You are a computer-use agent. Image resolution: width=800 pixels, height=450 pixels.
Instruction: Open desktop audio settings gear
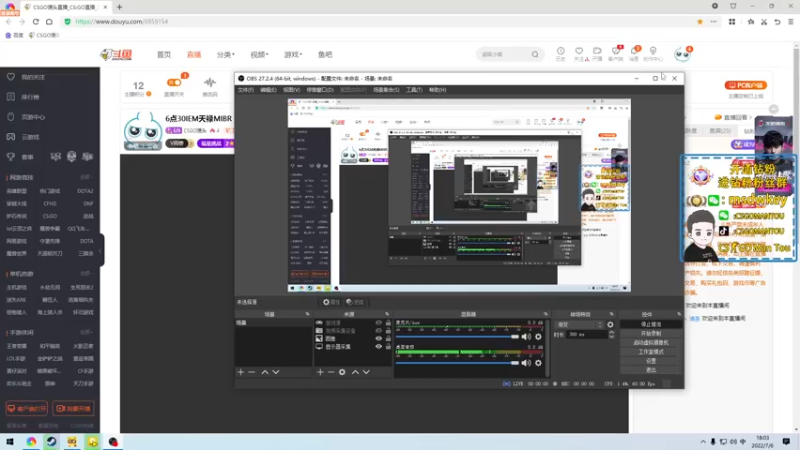tap(538, 363)
